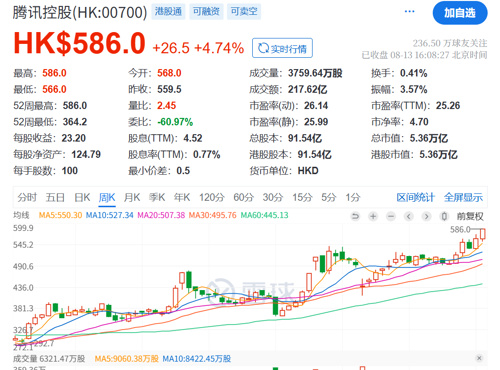Click the latest candlestick near 586.0
The height and width of the screenshot is (370, 500).
[483, 234]
